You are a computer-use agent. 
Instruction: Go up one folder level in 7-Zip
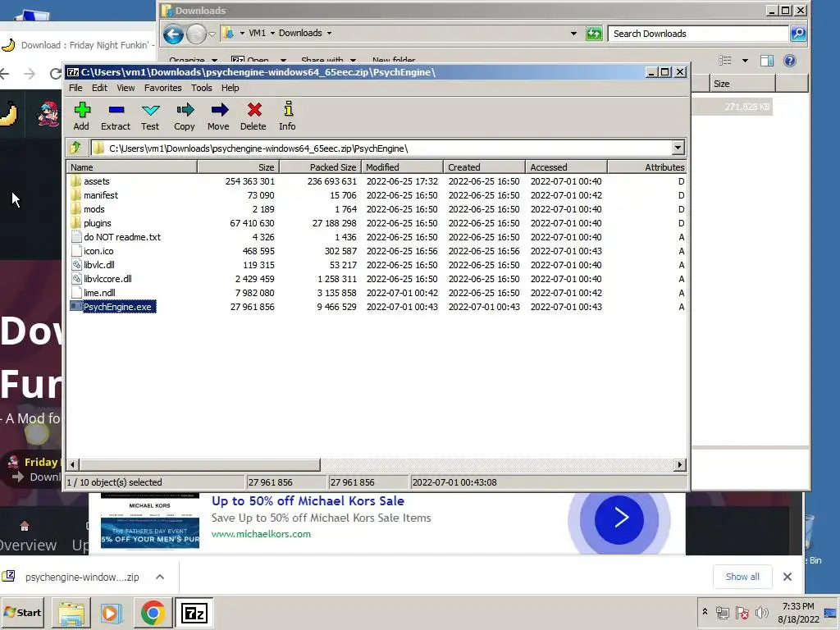click(75, 148)
